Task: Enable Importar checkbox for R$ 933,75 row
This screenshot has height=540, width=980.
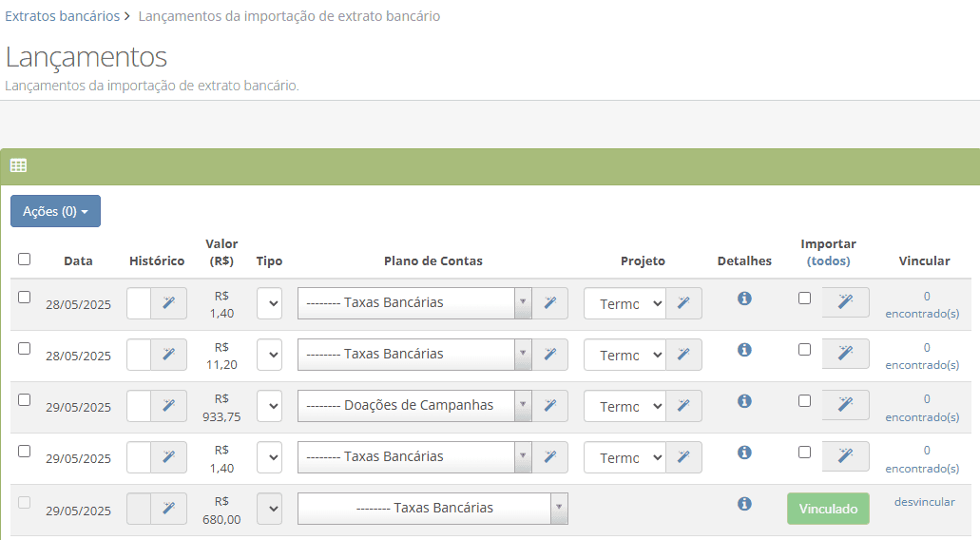Action: click(804, 400)
